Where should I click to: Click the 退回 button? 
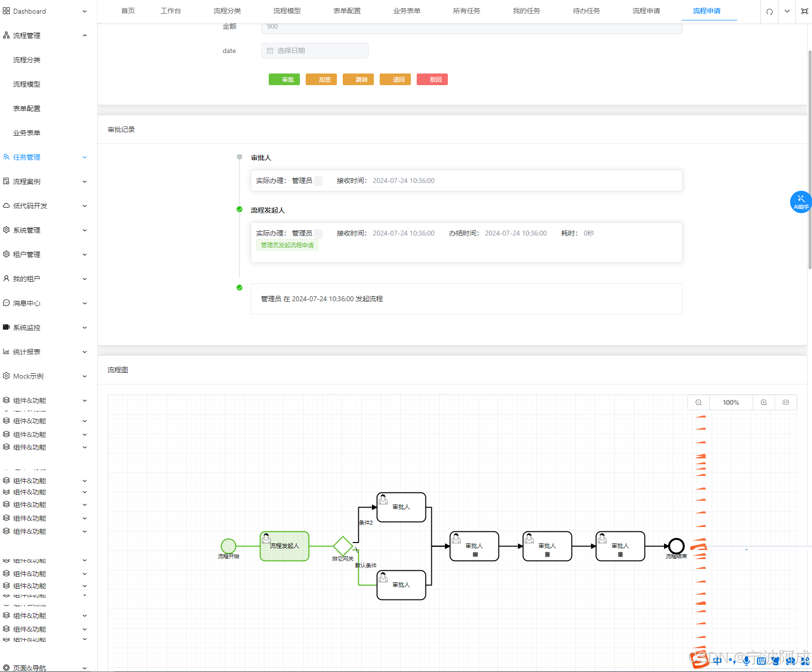point(395,79)
